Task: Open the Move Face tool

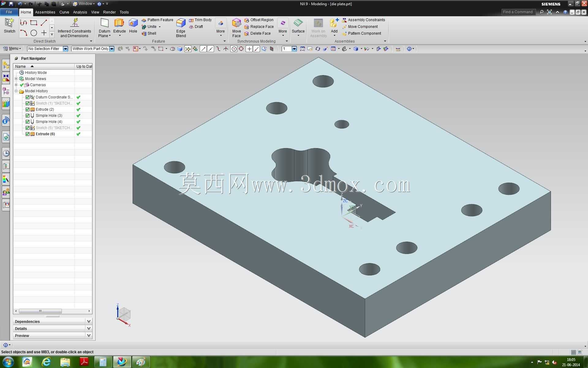Action: [236, 28]
